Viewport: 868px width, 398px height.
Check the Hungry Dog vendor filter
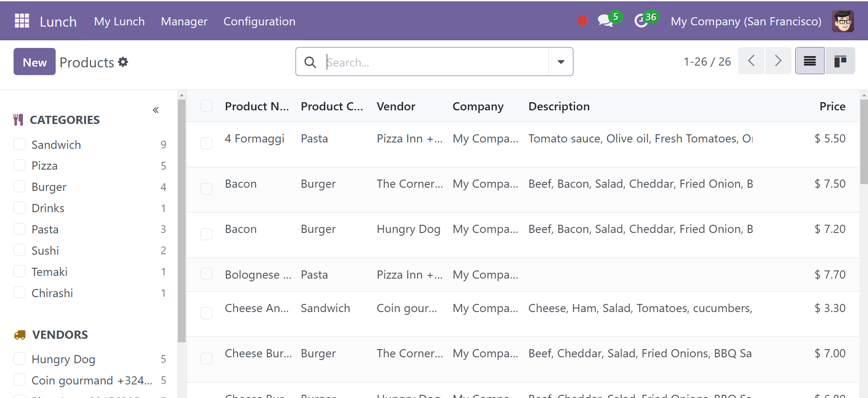click(19, 359)
